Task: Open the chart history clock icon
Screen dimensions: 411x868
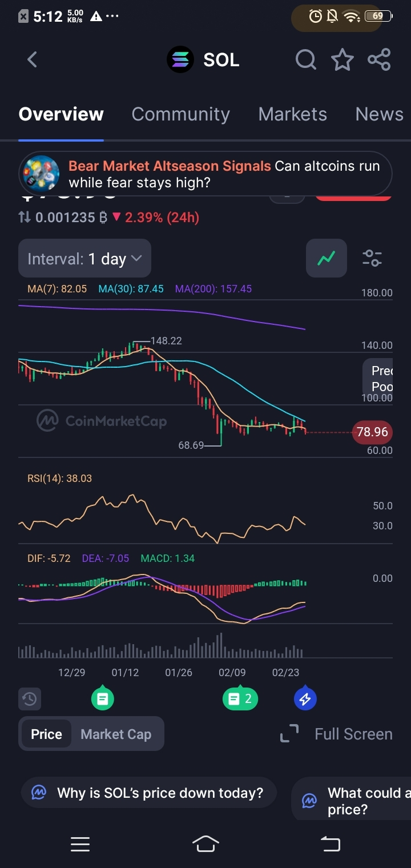Action: (x=30, y=698)
